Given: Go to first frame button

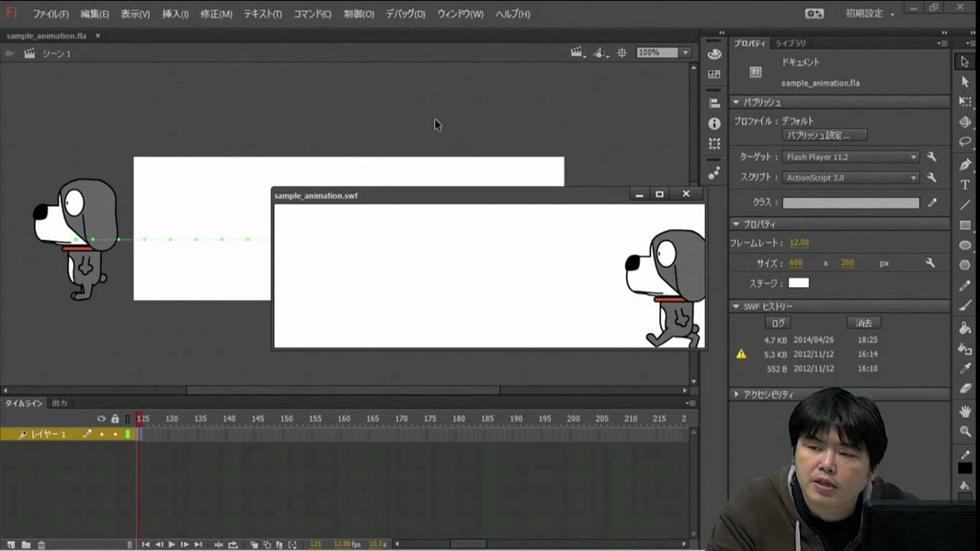Looking at the screenshot, I should [x=145, y=544].
